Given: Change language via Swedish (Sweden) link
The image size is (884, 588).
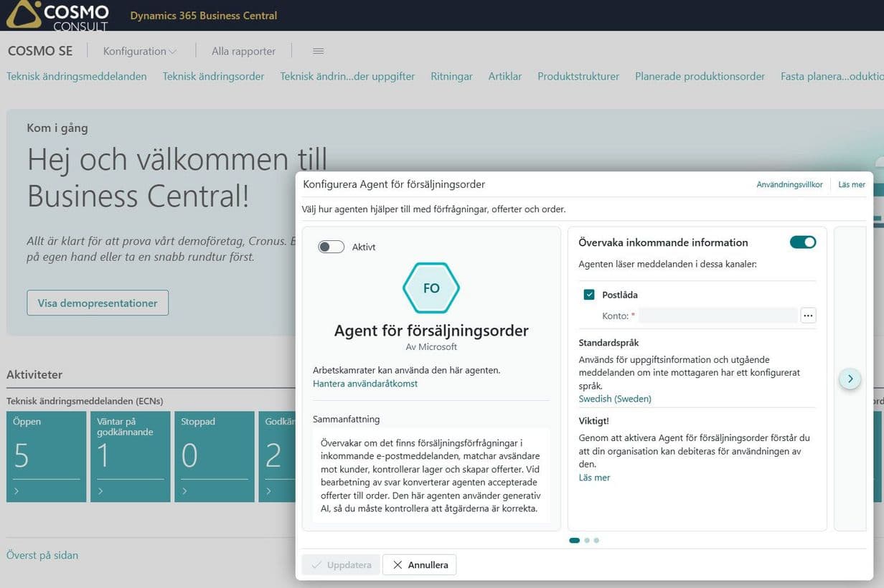Looking at the screenshot, I should click(x=615, y=398).
